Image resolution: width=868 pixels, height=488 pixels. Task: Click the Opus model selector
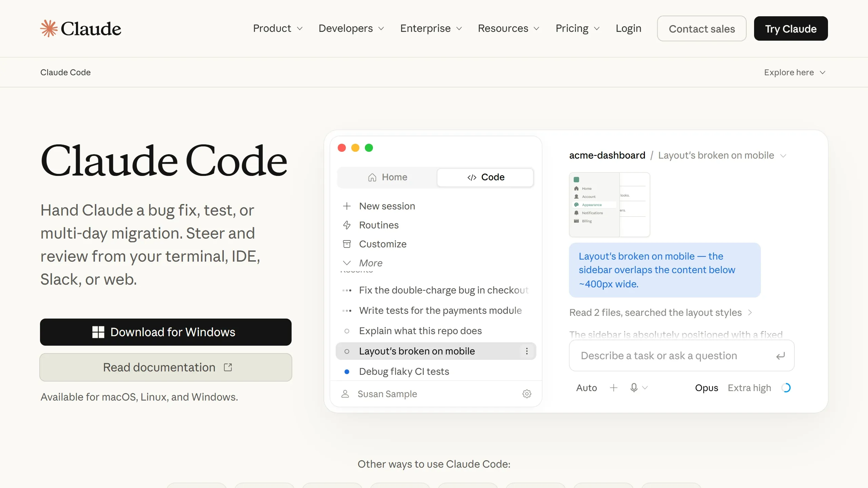coord(707,388)
